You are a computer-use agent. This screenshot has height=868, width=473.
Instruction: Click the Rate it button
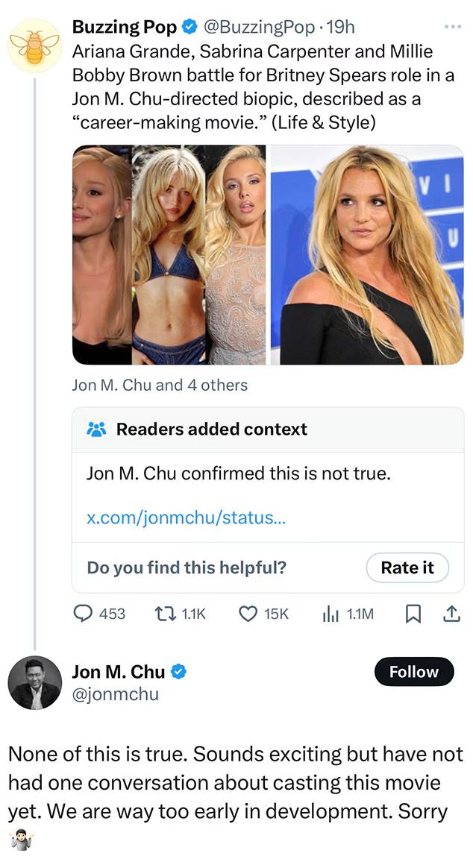tap(407, 567)
